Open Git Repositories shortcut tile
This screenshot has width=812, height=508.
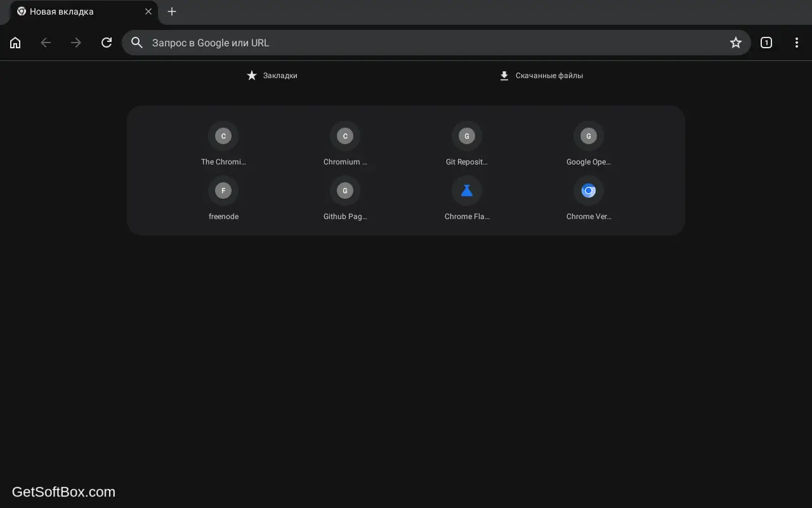tap(467, 144)
